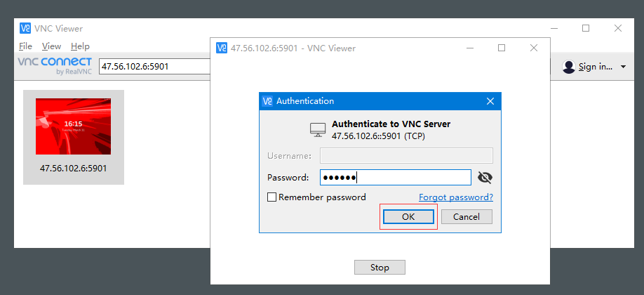Expand the Sign in dropdown arrow
This screenshot has height=295, width=644.
pyautogui.click(x=624, y=67)
